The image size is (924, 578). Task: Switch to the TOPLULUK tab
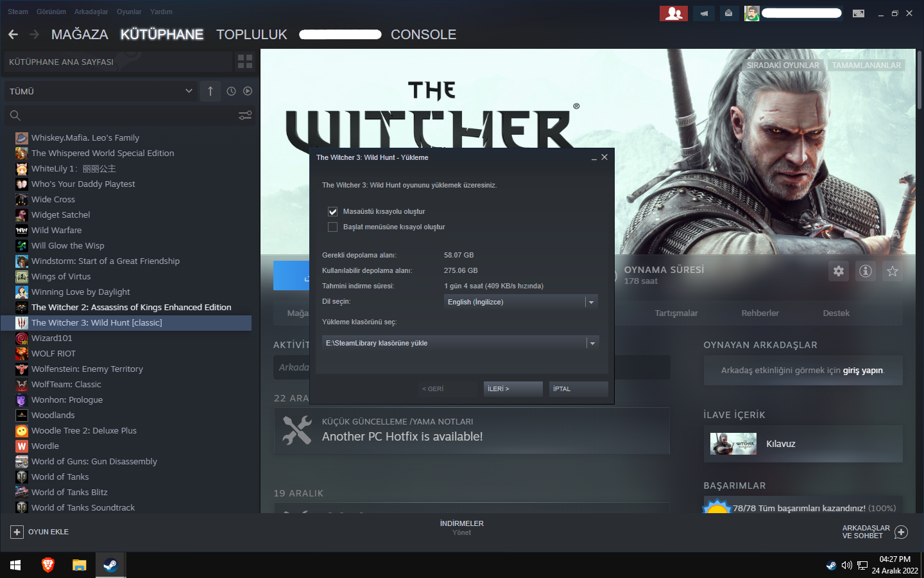coord(252,35)
